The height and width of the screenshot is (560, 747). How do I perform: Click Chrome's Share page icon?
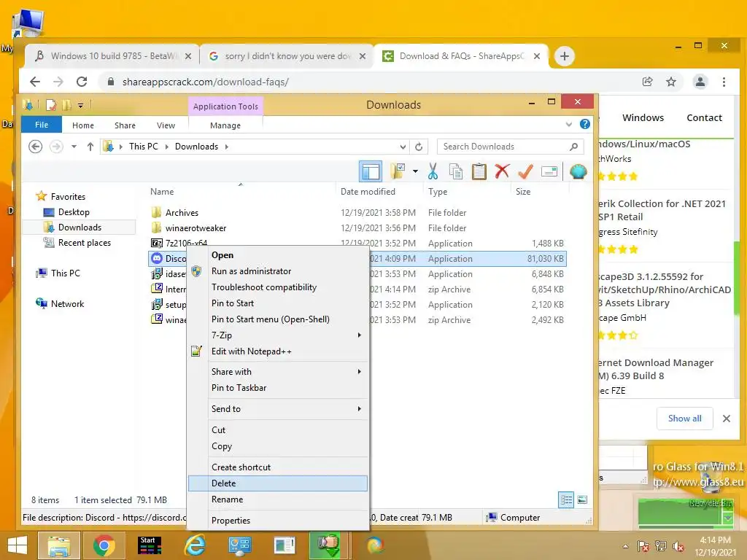point(648,82)
